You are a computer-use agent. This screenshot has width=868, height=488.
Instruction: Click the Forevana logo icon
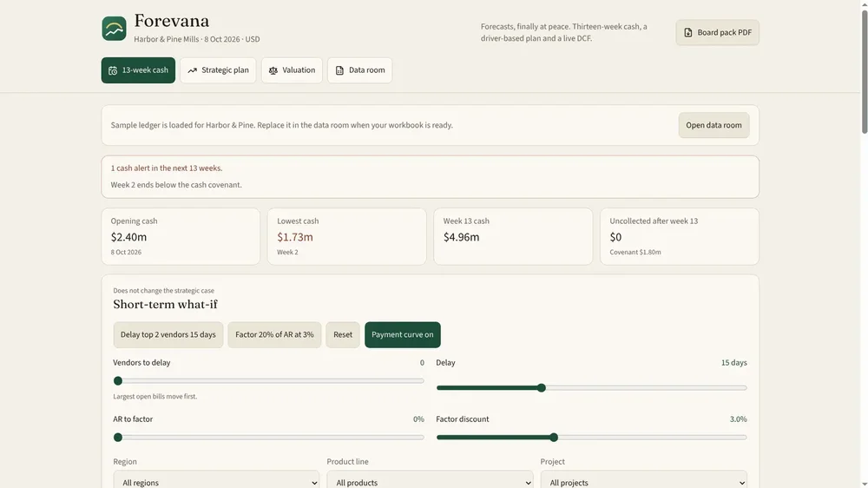tap(114, 29)
